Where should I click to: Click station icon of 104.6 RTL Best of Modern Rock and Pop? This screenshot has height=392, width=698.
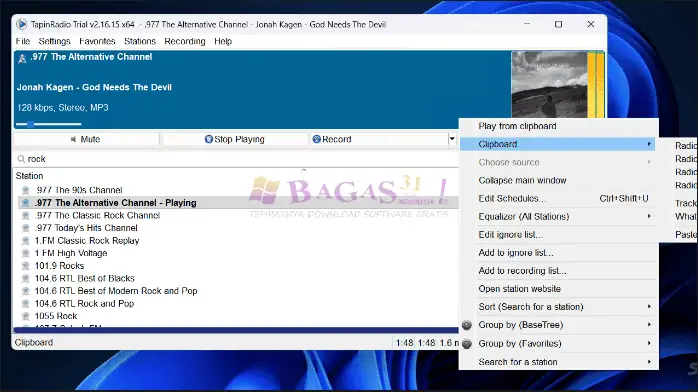coord(26,291)
